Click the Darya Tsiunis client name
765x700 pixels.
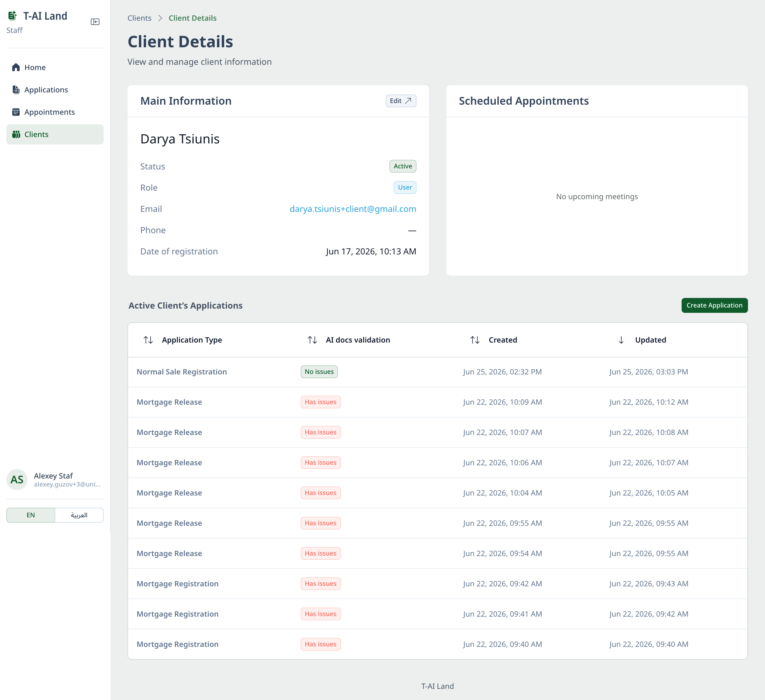click(x=180, y=139)
